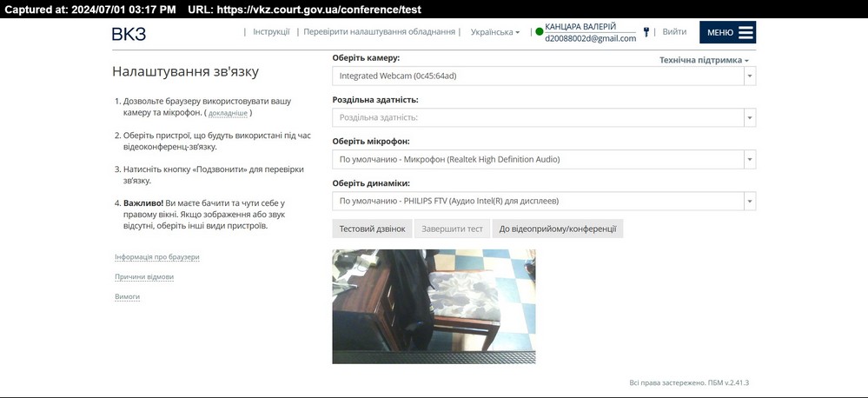
Task: Click the Оберіть камеру label
Action: pyautogui.click(x=366, y=57)
